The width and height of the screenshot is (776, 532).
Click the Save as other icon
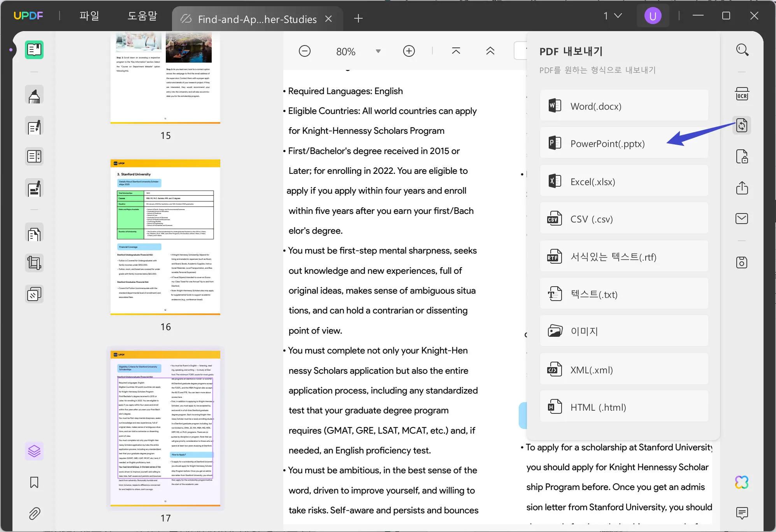click(742, 262)
